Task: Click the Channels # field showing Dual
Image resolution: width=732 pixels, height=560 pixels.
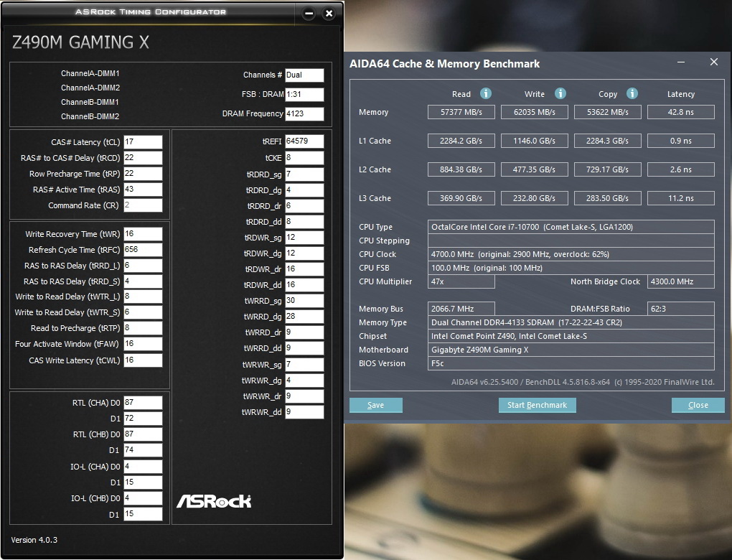Action: tap(304, 75)
